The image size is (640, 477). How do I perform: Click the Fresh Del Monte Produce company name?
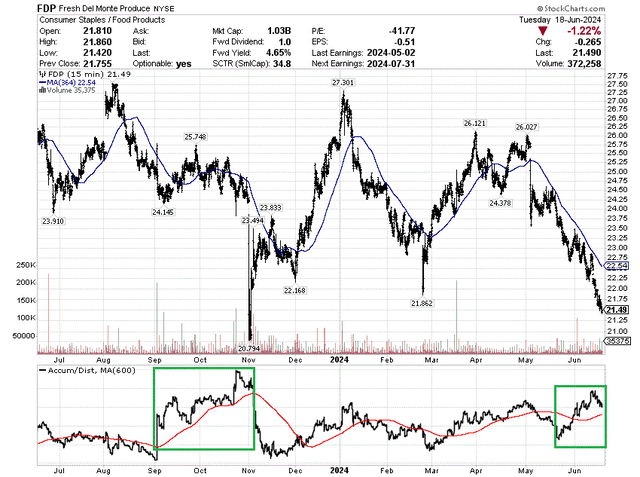click(104, 8)
